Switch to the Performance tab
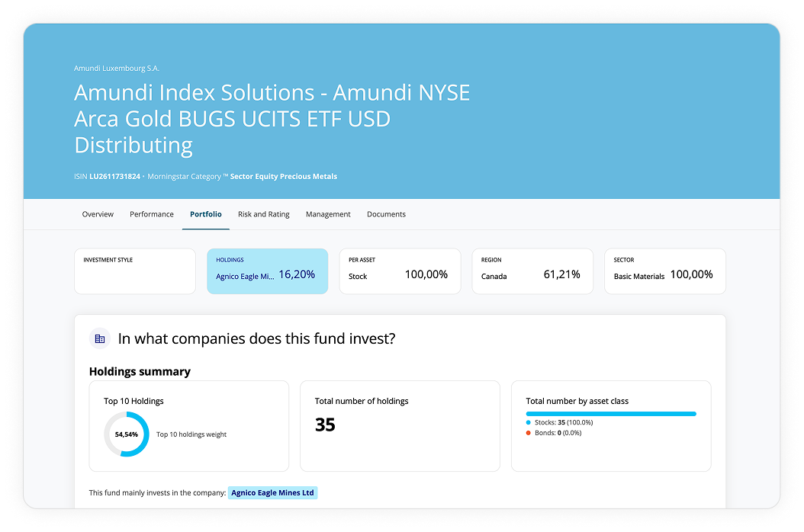The image size is (804, 532). [x=152, y=214]
